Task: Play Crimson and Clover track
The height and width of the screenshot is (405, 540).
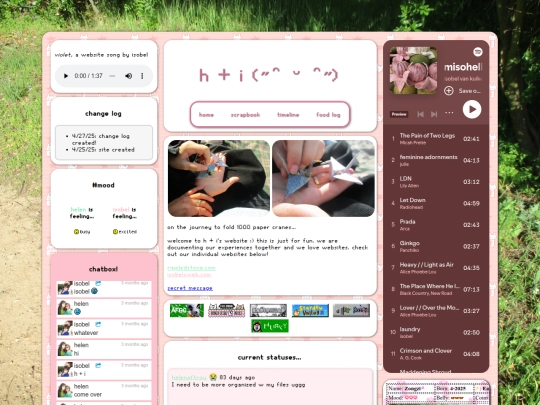Action: 436,354
